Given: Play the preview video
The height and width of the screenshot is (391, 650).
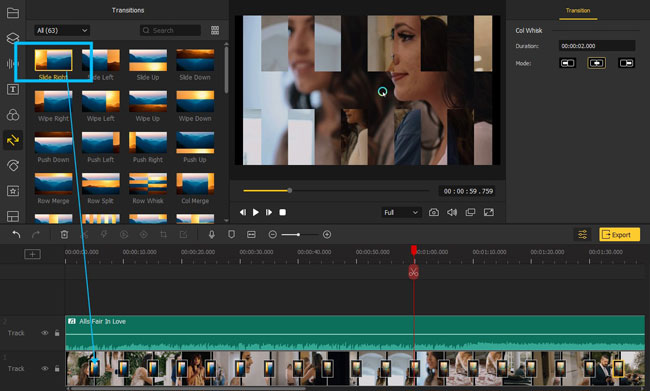Looking at the screenshot, I should click(x=256, y=212).
